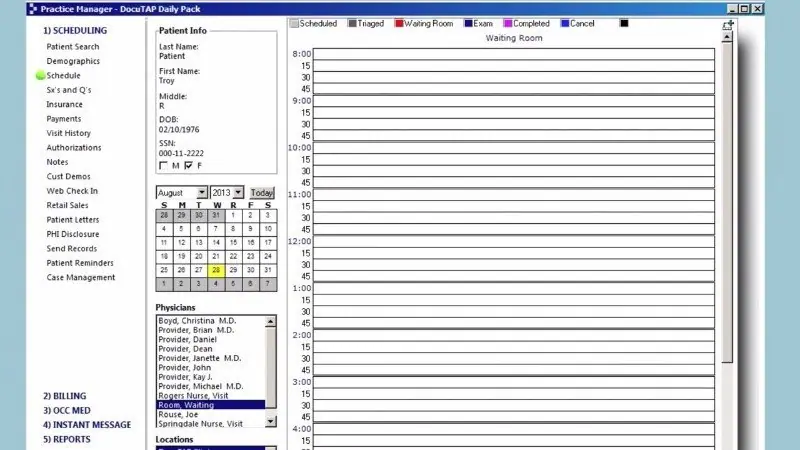Click the 3:00 Waiting Room time slot
800x450 pixels.
point(514,382)
